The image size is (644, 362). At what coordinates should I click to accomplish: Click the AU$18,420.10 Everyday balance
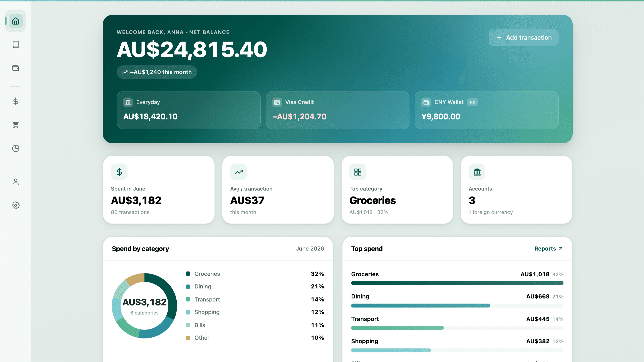click(150, 117)
